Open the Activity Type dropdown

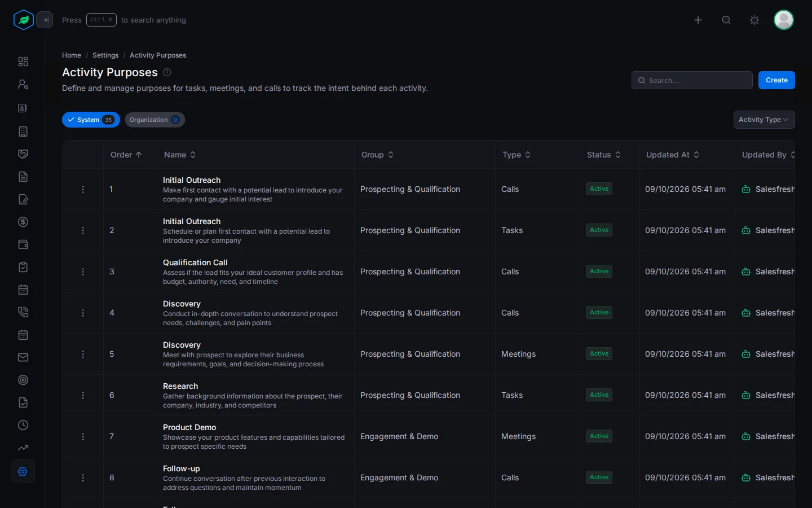pyautogui.click(x=764, y=120)
